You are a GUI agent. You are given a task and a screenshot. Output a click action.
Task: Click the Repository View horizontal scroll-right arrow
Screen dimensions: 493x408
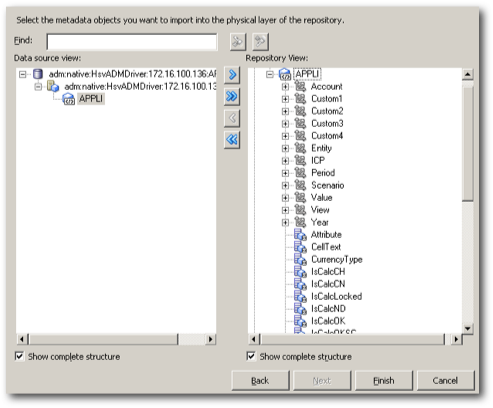[456, 339]
